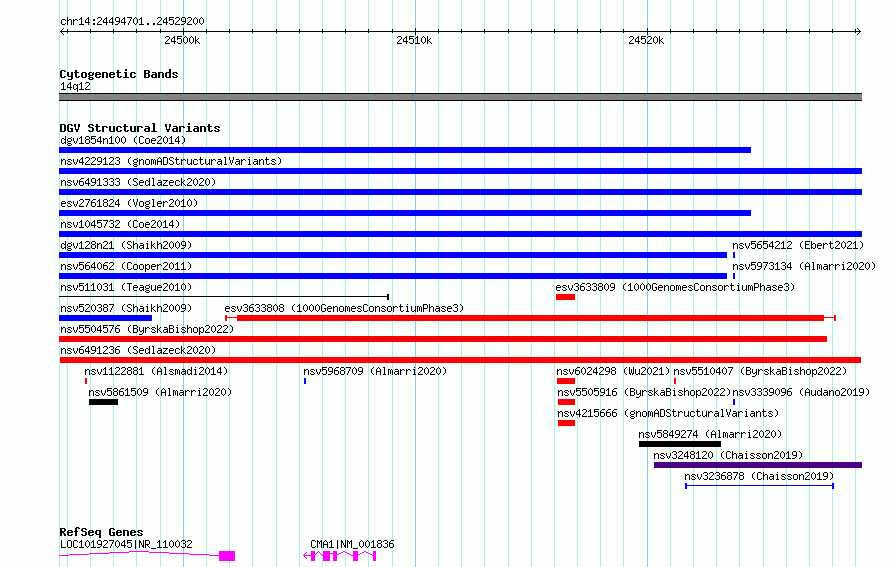890x567 pixels.
Task: Click the CMA1|NM_001836 gene label
Action: coord(352,544)
